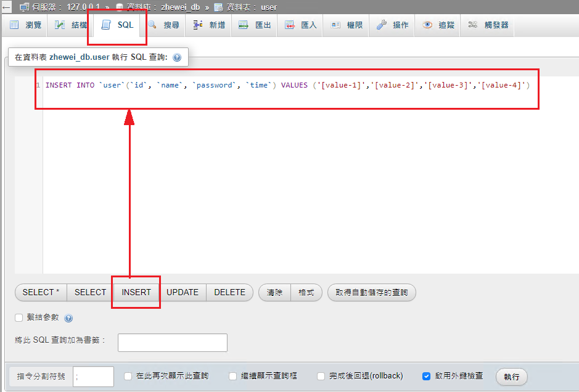
Task: Click the back arrow icon at top left
Action: pos(7,7)
